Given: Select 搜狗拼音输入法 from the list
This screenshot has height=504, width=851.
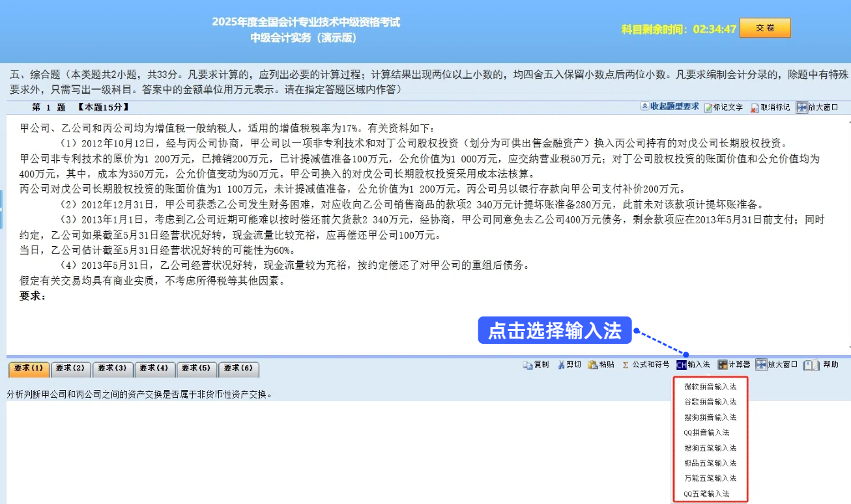Looking at the screenshot, I should pos(710,417).
